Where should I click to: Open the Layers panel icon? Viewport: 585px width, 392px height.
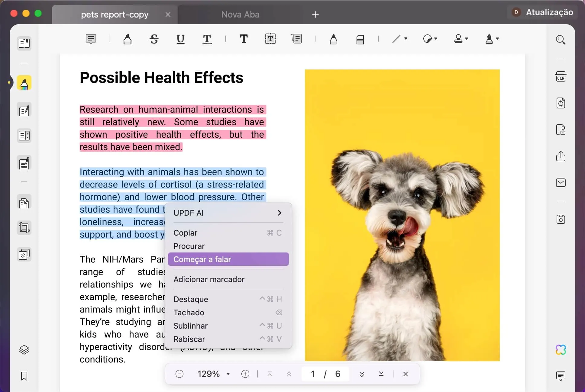pos(24,350)
